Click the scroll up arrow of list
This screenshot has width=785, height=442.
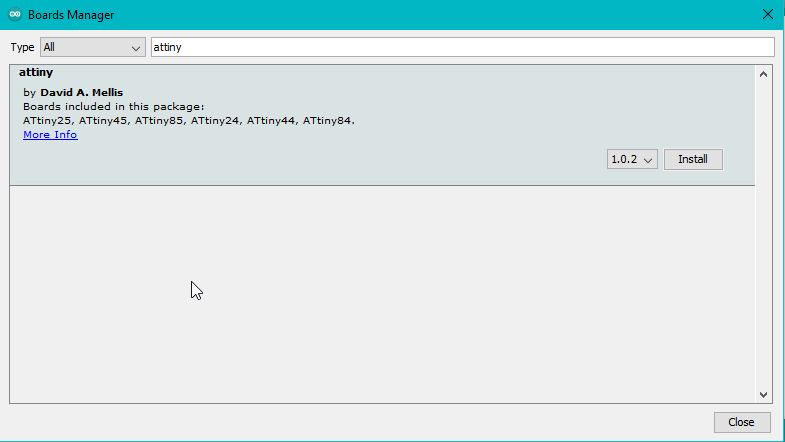coord(763,75)
